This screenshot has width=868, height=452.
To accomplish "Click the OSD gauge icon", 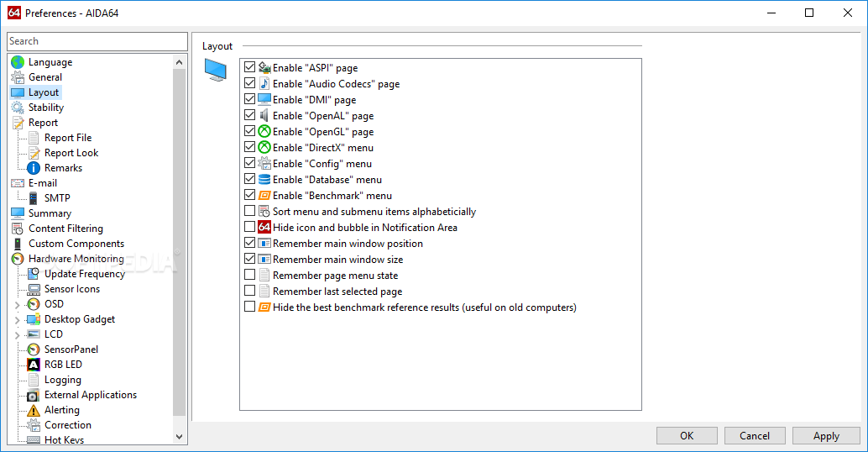I will (x=34, y=304).
